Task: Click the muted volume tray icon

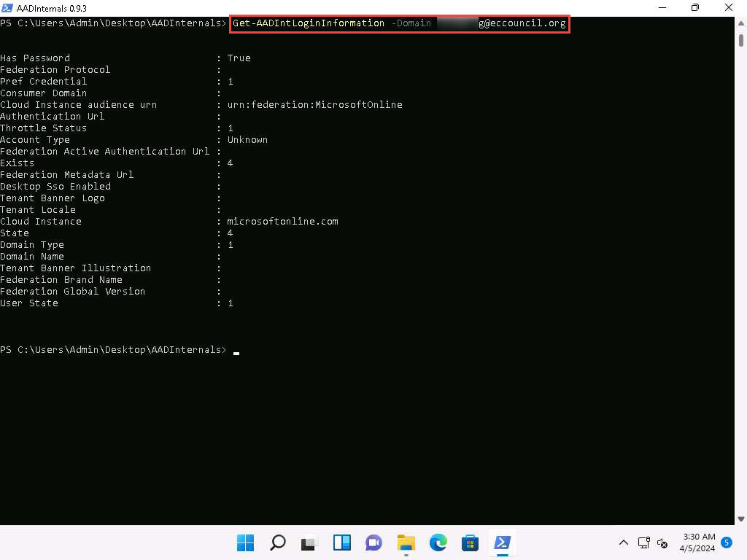Action: [662, 542]
